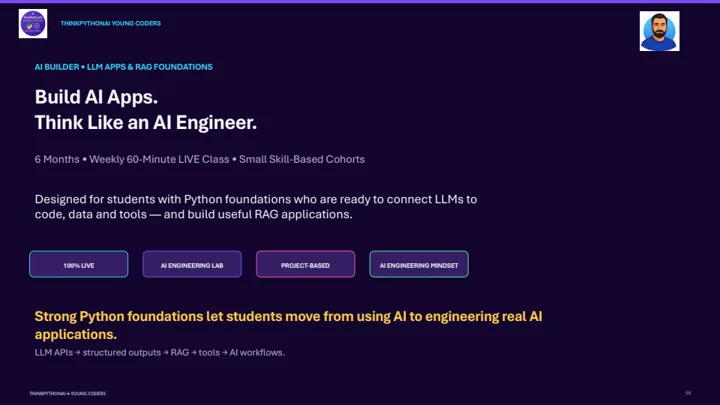
Task: Click the 'Designed for students with Python foundations' paragraph
Action: [x=256, y=207]
